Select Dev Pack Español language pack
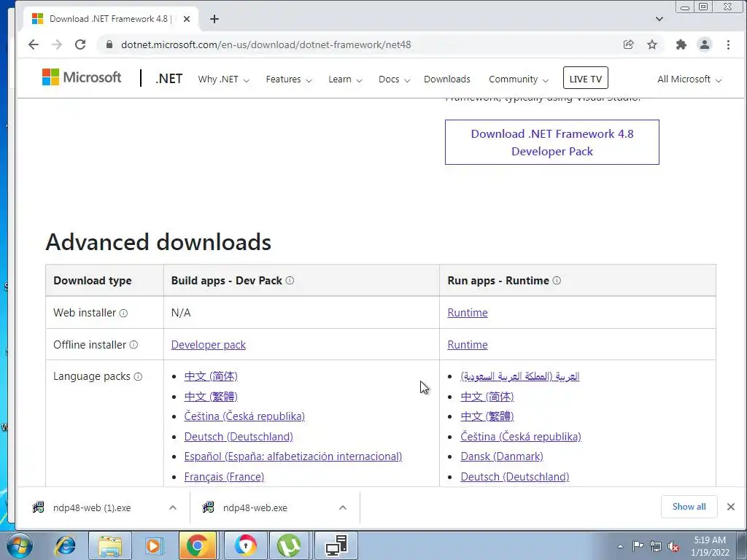Screen dimensions: 747x560 pyautogui.click(x=293, y=456)
